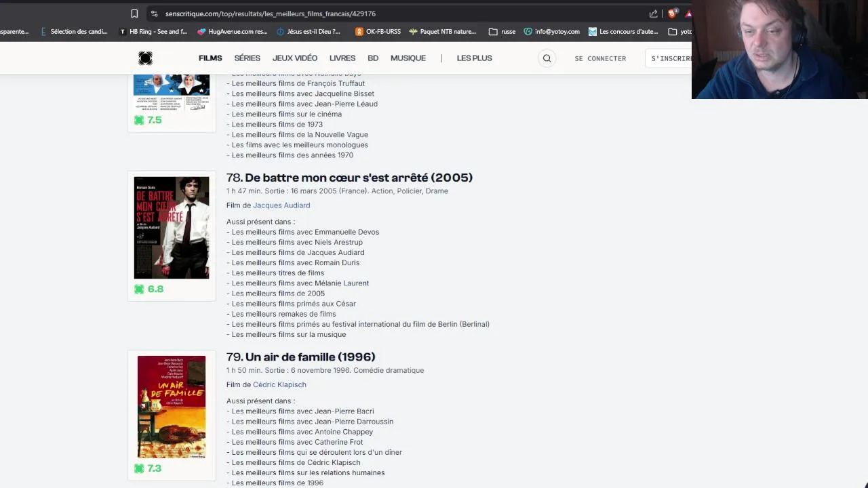Go to the BD section
Image resolution: width=868 pixels, height=488 pixels.
[x=373, y=58]
